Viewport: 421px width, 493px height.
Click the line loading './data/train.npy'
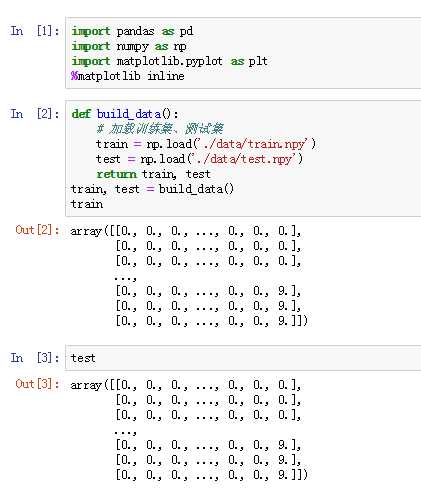(x=206, y=144)
